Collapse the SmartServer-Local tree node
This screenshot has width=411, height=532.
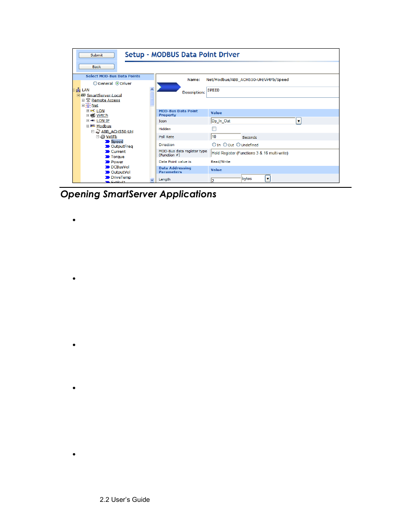(78, 95)
